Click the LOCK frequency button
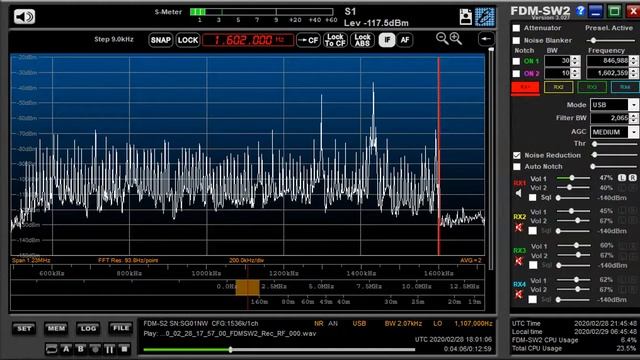This screenshot has width=640, height=360. click(188, 40)
